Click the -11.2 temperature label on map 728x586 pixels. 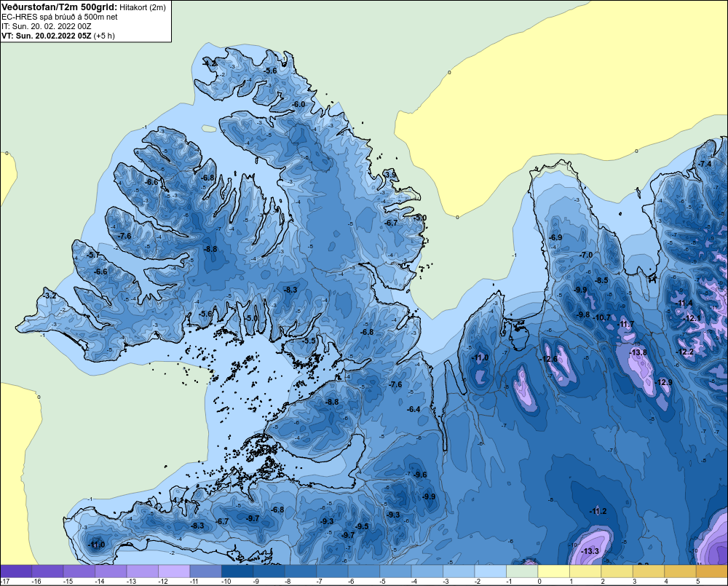point(598,511)
